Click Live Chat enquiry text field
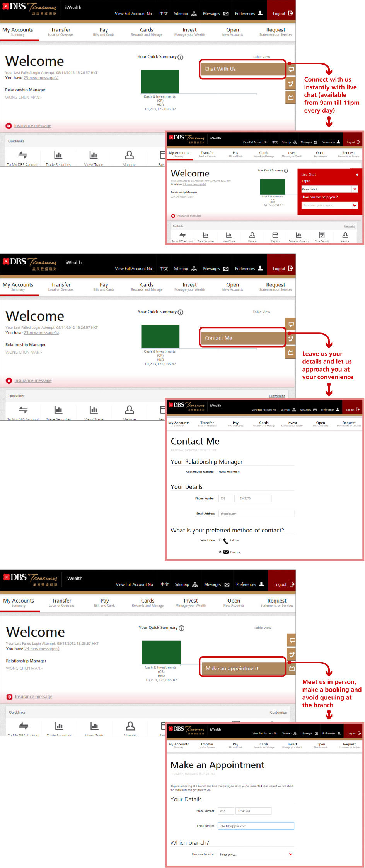Image resolution: width=365 pixels, height=868 pixels. pos(326,205)
